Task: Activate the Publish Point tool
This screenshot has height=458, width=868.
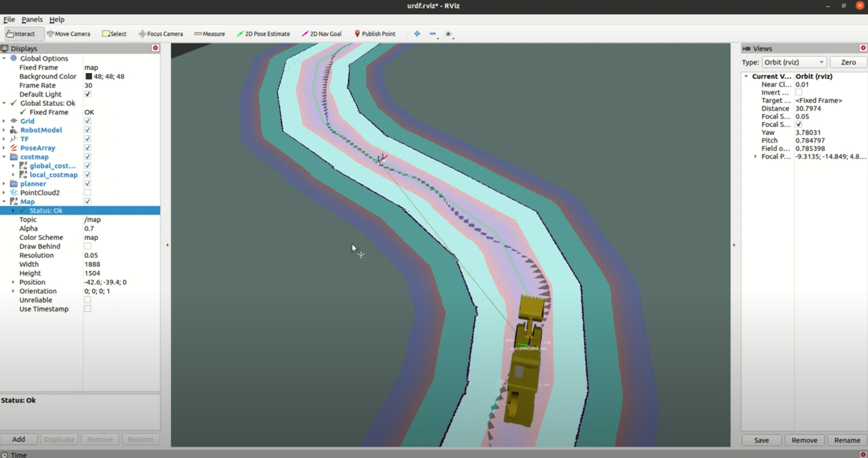Action: pyautogui.click(x=375, y=34)
